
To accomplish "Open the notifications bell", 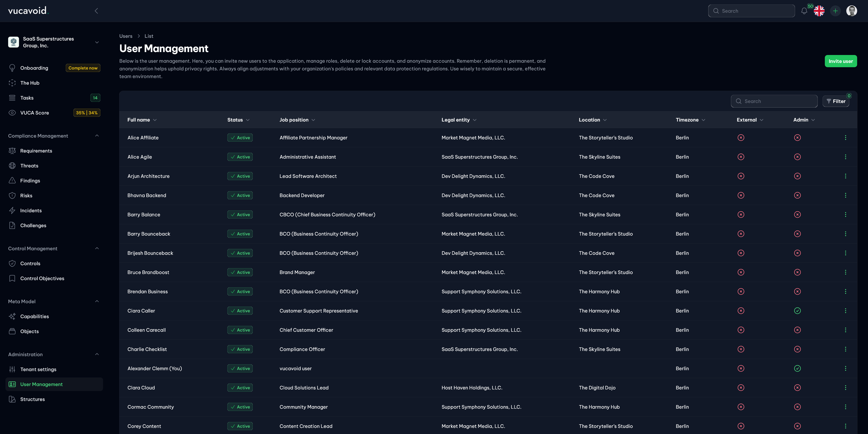I will click(x=804, y=11).
